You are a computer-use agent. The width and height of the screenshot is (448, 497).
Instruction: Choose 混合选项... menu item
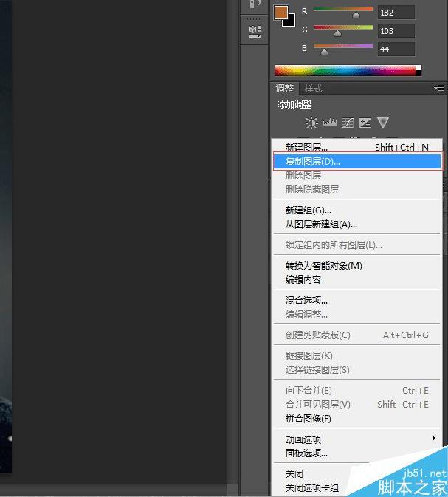pyautogui.click(x=356, y=300)
